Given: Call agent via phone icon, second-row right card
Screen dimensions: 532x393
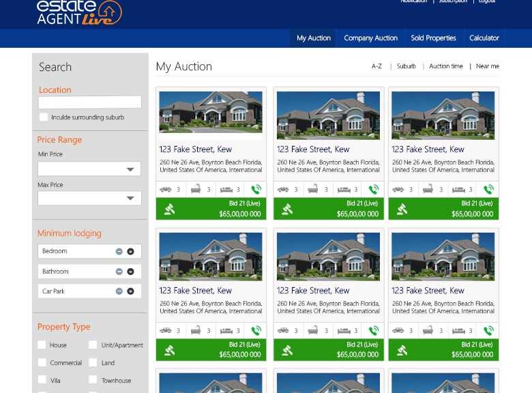Looking at the screenshot, I should click(488, 330).
